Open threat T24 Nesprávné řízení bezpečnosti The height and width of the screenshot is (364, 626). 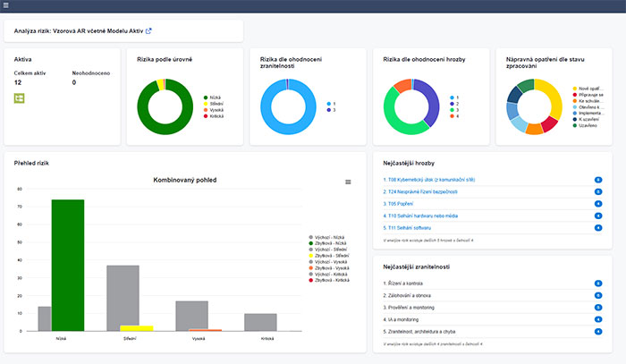[422, 191]
